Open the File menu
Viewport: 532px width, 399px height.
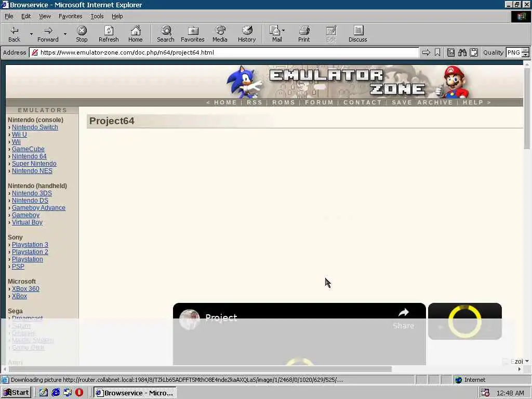pos(9,16)
